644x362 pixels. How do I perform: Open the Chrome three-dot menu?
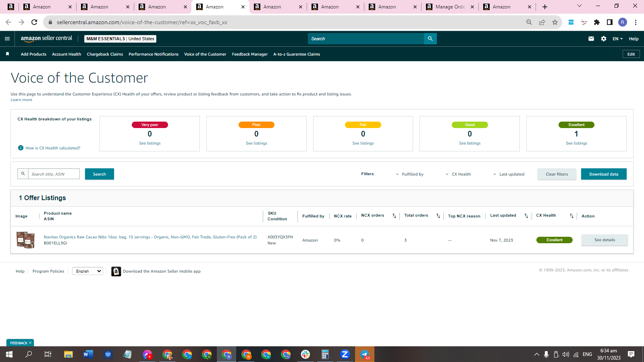pyautogui.click(x=636, y=22)
